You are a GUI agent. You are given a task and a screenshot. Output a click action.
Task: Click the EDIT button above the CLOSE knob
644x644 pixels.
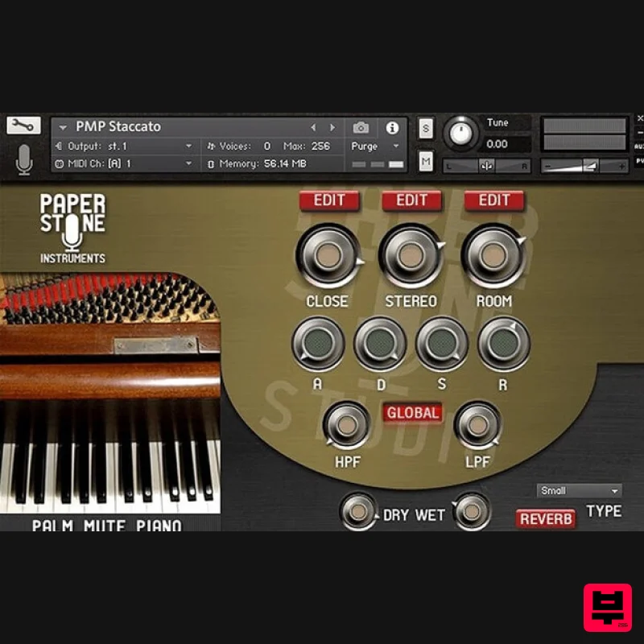click(329, 201)
